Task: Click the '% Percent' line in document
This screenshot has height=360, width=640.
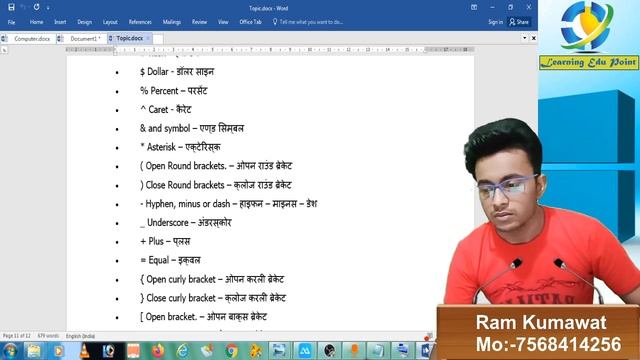Action: click(173, 91)
